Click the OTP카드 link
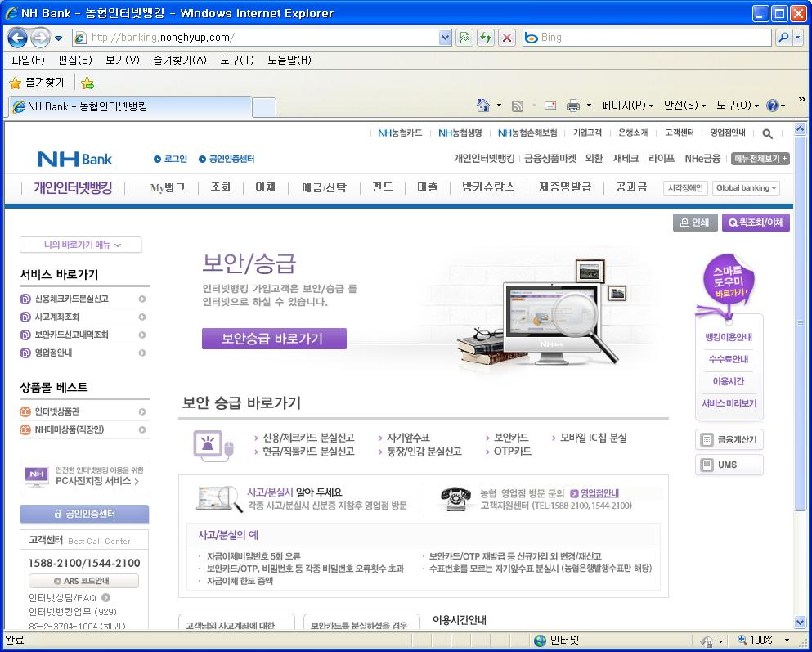The height and width of the screenshot is (652, 812). point(512,451)
